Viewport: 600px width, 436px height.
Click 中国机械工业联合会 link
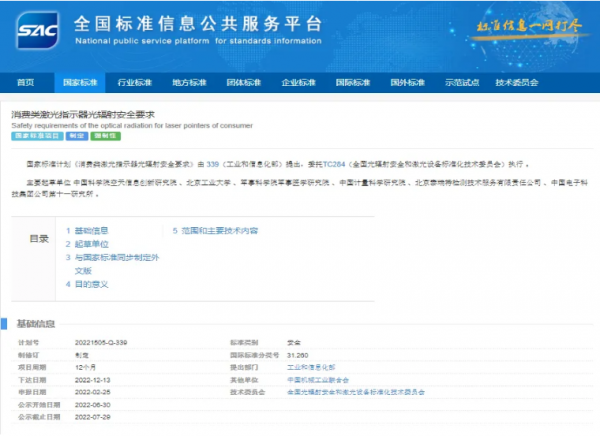[316, 380]
